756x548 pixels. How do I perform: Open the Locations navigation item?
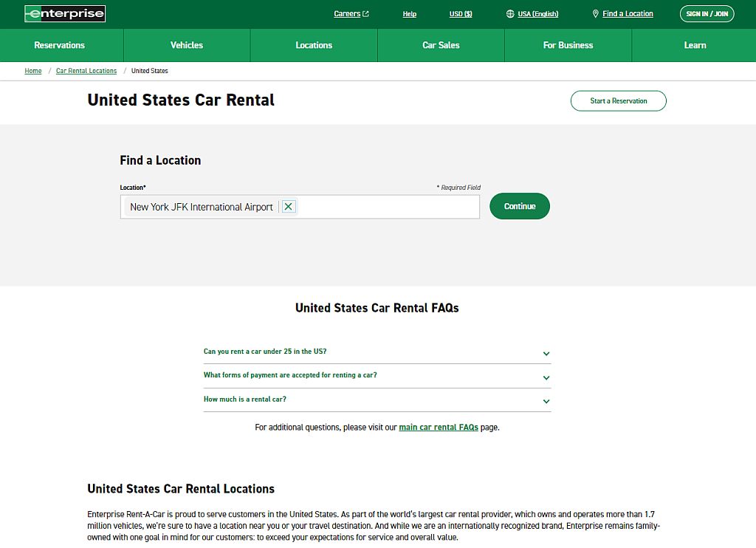(313, 45)
